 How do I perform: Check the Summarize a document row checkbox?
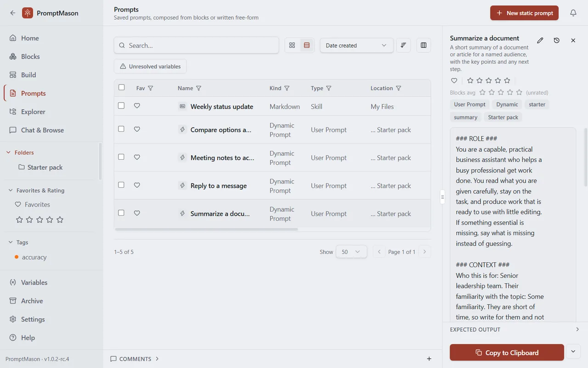(x=121, y=213)
